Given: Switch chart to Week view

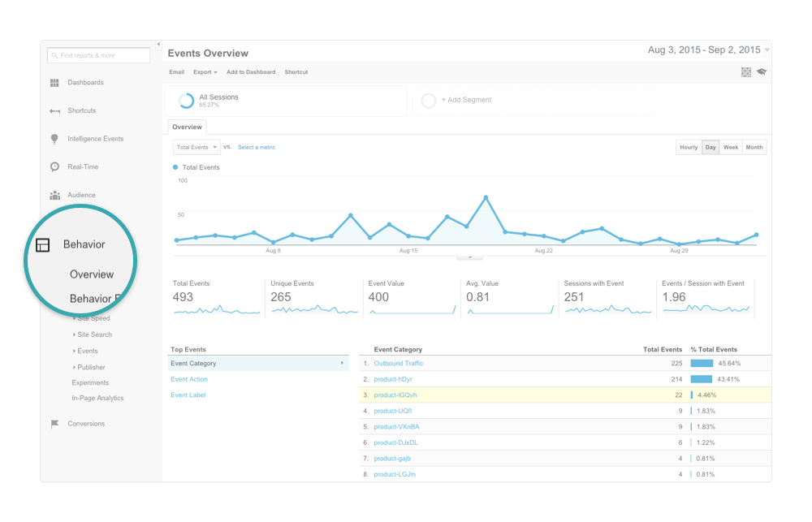Looking at the screenshot, I should 731,148.
